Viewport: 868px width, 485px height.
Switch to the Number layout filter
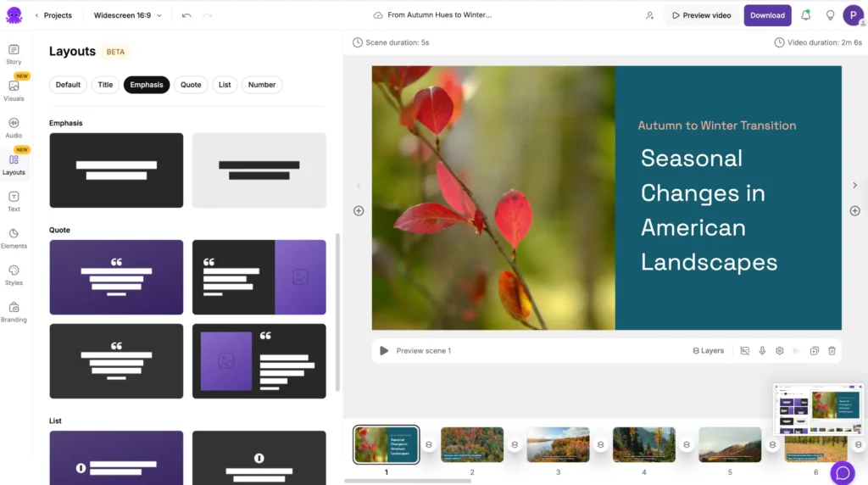click(x=262, y=85)
